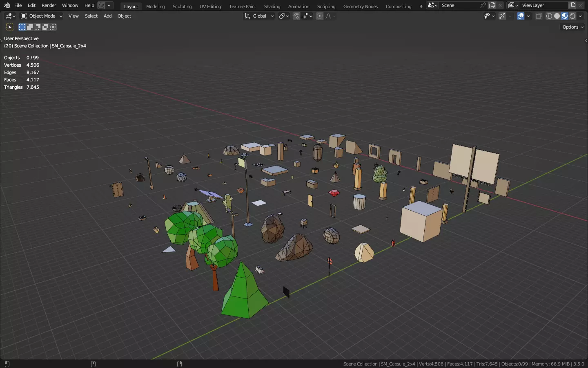Click the Scene browse icon
Screen dimensions: 588x368
coord(432,5)
